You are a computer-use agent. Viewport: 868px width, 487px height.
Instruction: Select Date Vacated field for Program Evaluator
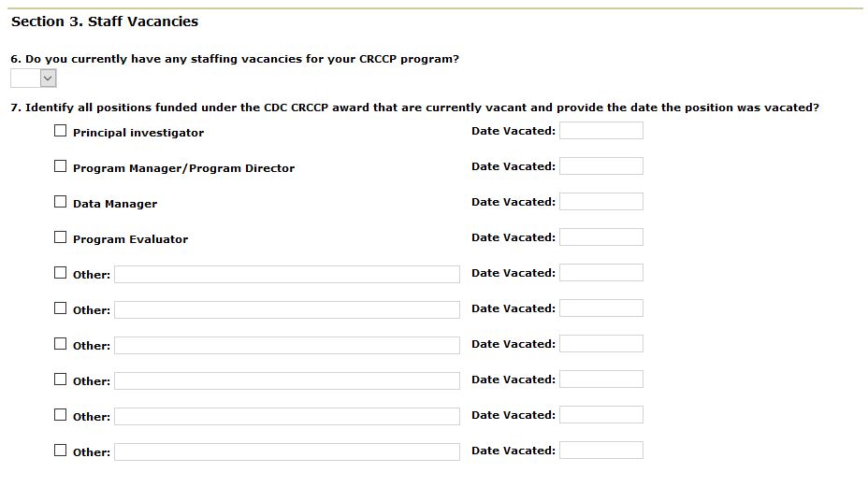click(600, 237)
